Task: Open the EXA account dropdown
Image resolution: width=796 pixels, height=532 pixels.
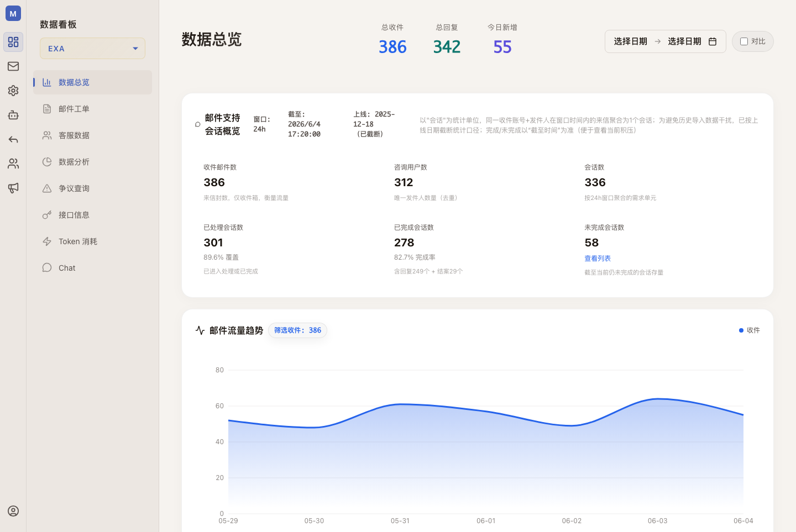Action: point(92,49)
